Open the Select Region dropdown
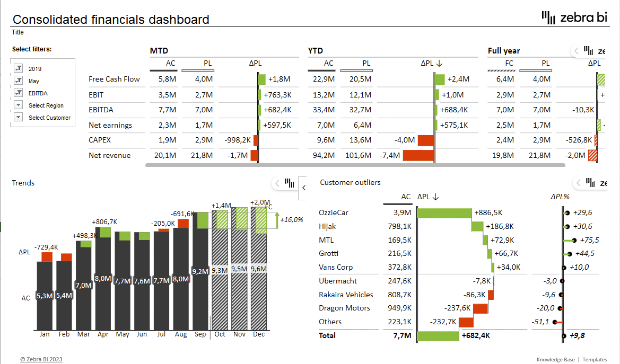The height and width of the screenshot is (364, 620). (19, 105)
